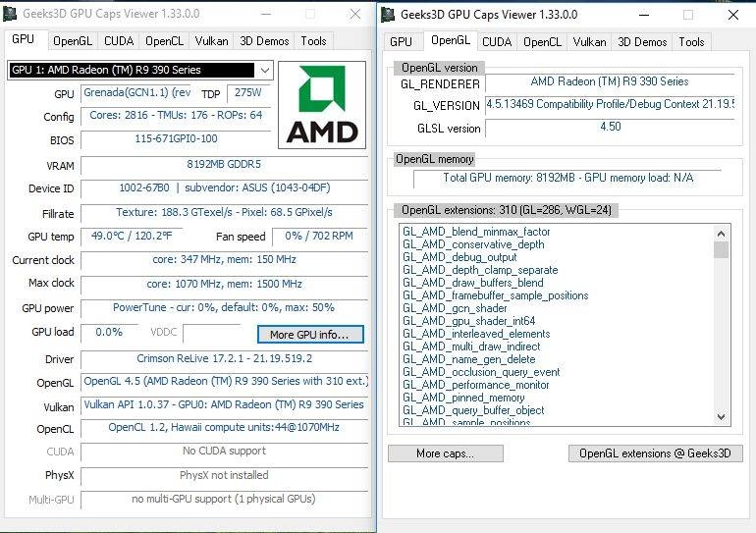Select GL_AMD_multi_draw_indirect extension
756x533 pixels.
pyautogui.click(x=471, y=346)
